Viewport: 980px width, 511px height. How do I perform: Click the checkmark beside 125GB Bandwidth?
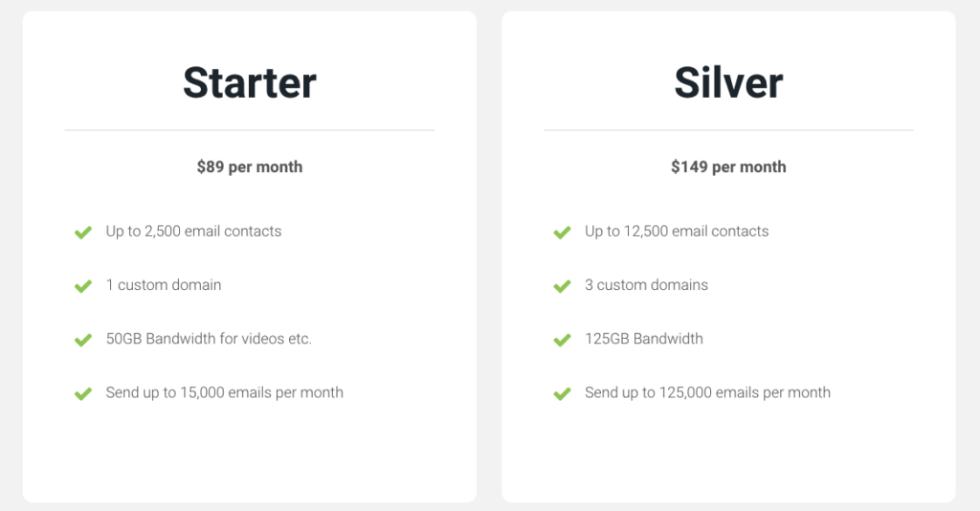pyautogui.click(x=562, y=340)
